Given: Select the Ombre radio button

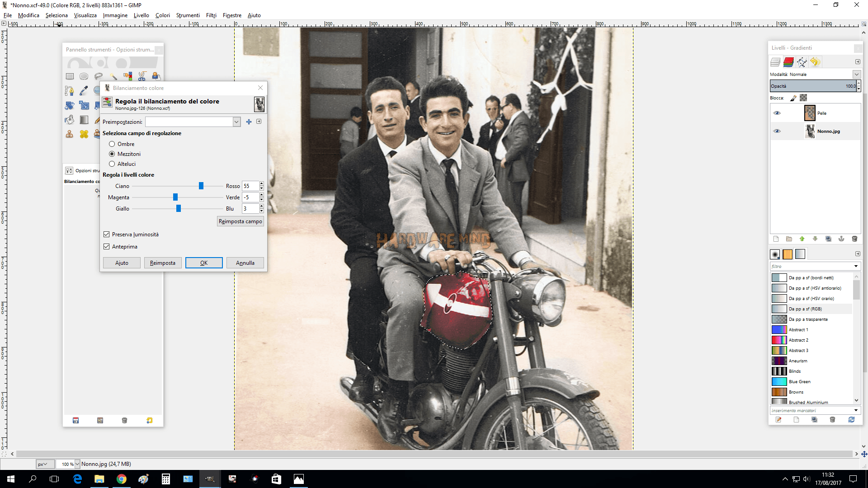Looking at the screenshot, I should [x=112, y=144].
